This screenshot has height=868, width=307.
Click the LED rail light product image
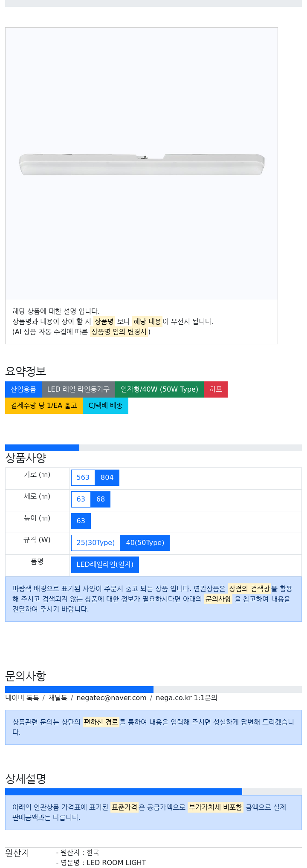[142, 164]
